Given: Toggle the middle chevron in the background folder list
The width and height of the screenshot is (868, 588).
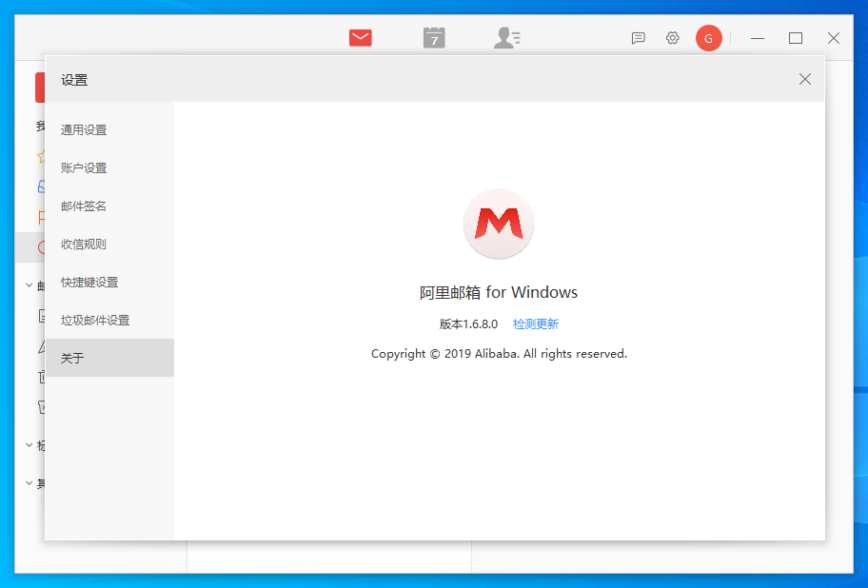Looking at the screenshot, I should pos(30,444).
